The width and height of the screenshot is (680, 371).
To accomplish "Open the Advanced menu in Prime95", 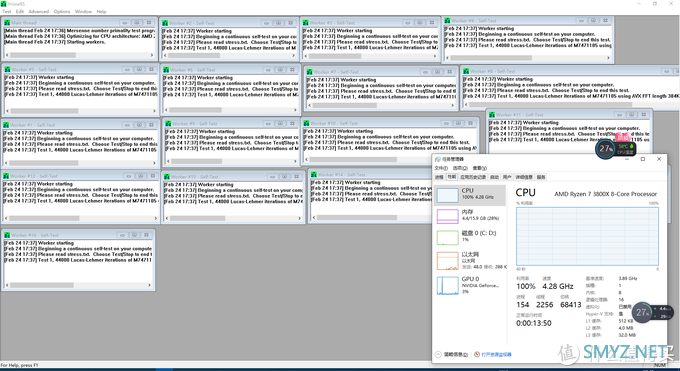I will coord(39,11).
